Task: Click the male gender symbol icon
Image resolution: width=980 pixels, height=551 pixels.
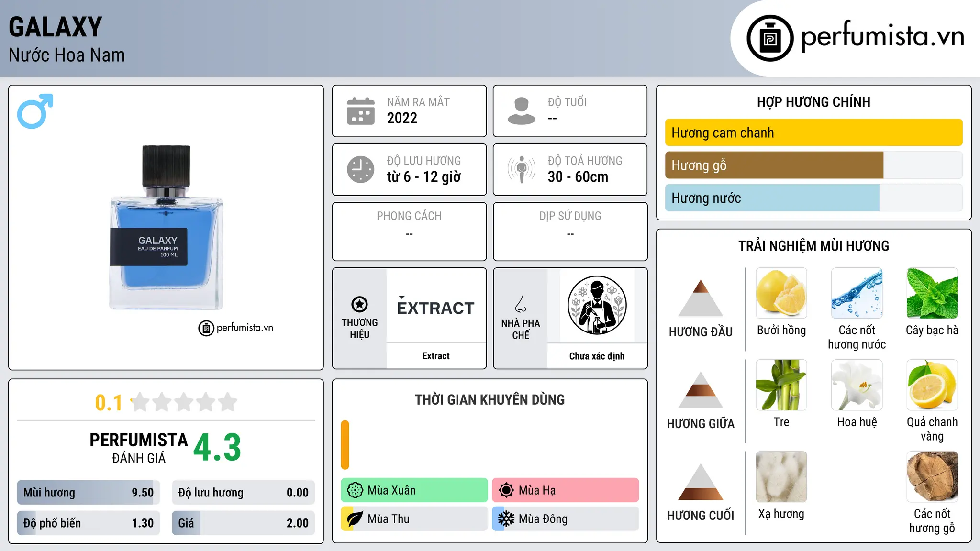Action: [35, 111]
